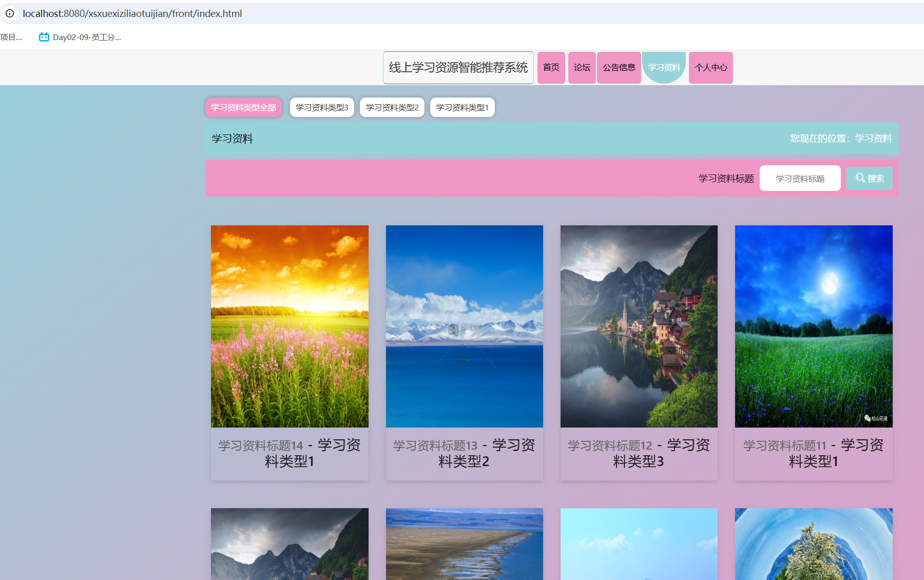Click the browser address bar URL
This screenshot has width=924, height=580.
coord(132,13)
